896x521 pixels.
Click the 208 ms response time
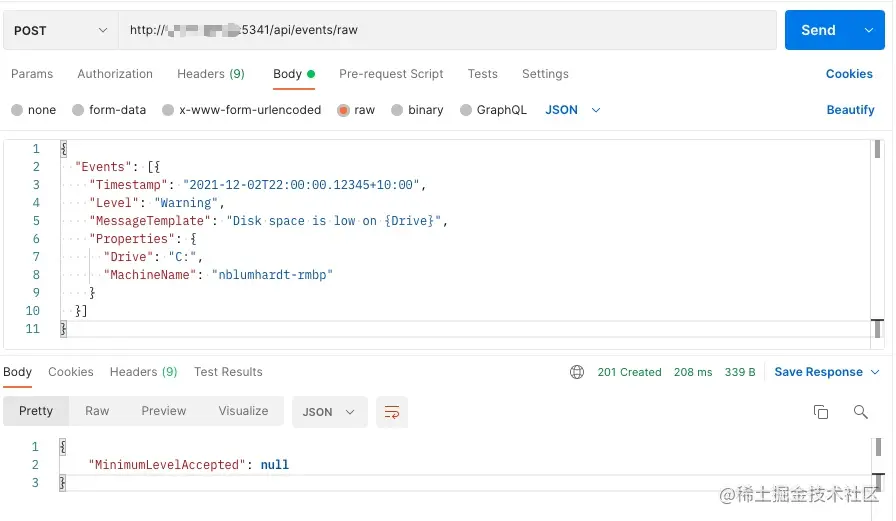[x=693, y=372]
